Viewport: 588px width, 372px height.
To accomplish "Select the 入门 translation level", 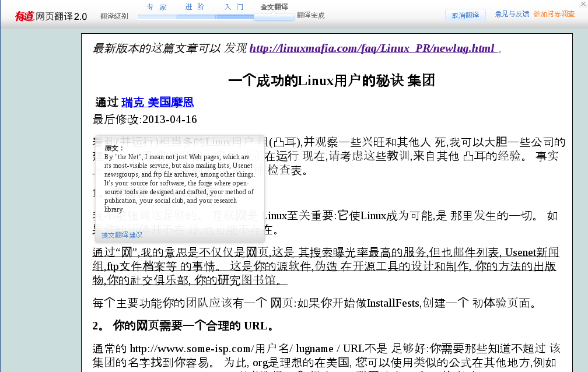I will [234, 7].
